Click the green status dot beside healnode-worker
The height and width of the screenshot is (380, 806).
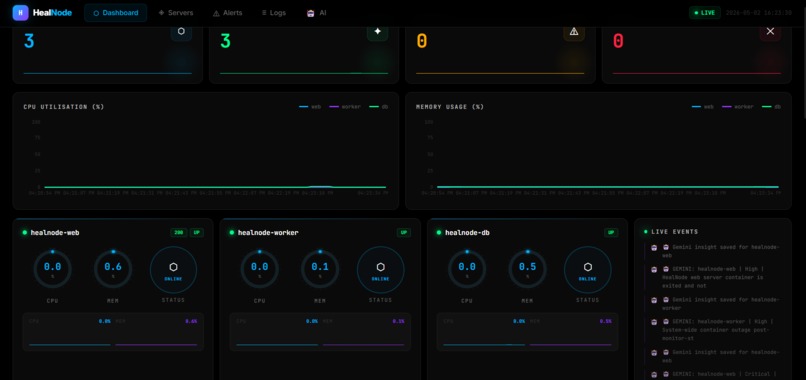click(232, 233)
